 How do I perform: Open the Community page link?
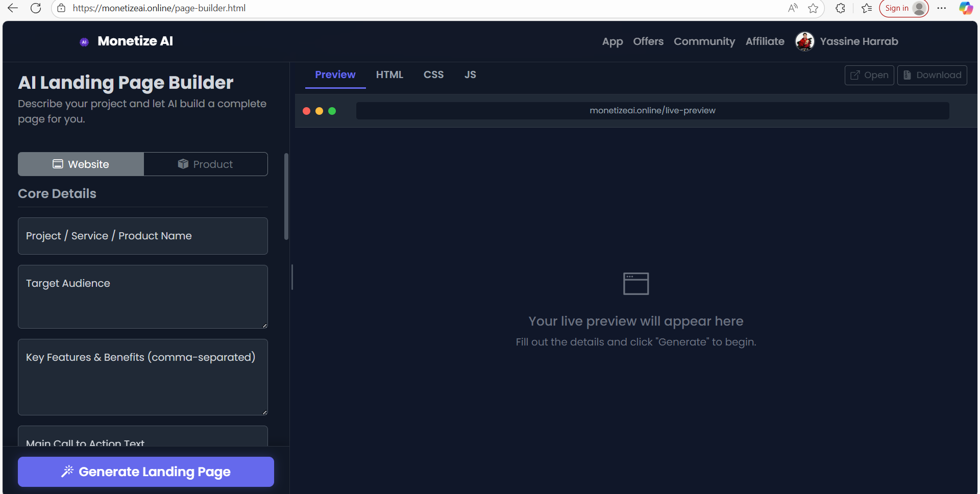click(704, 41)
